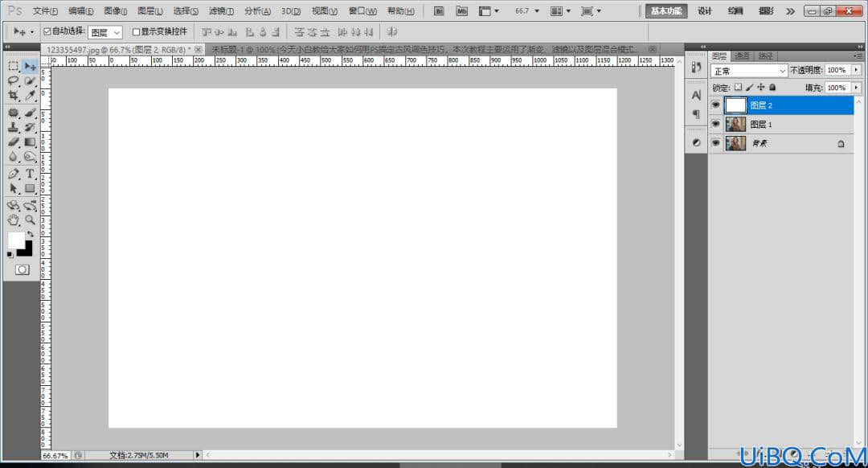
Task: Select the Clone Stamp tool
Action: point(14,127)
